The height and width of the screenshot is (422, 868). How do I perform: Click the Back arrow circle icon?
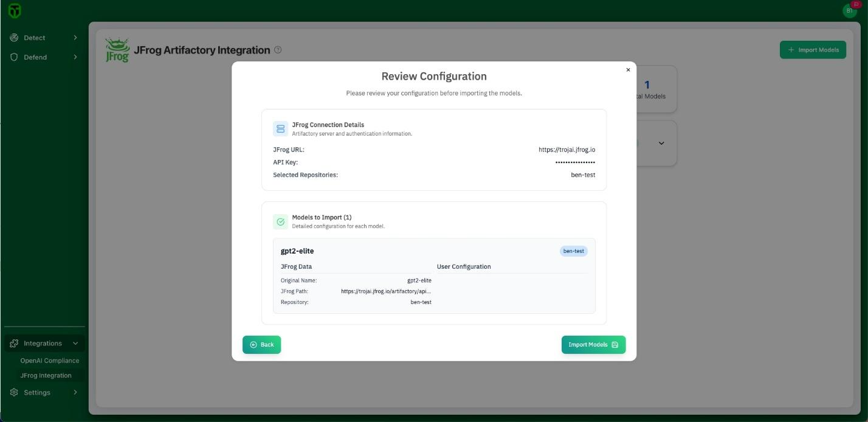(253, 345)
